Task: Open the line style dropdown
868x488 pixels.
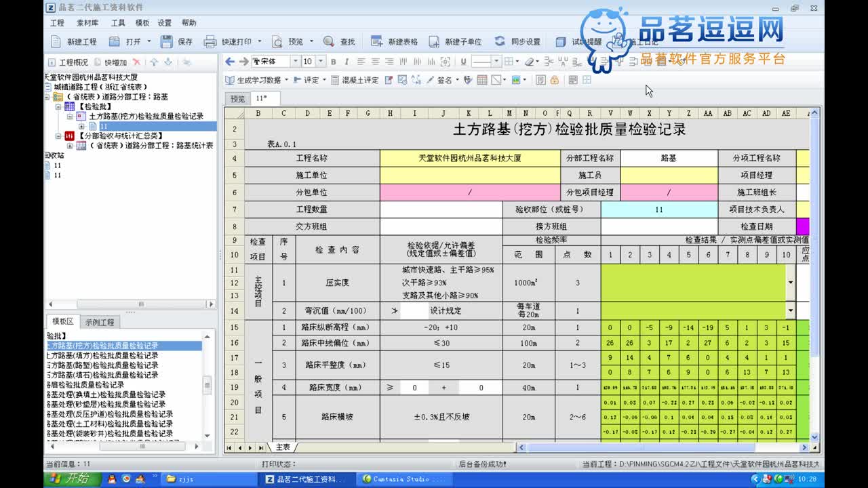Action: coord(496,62)
